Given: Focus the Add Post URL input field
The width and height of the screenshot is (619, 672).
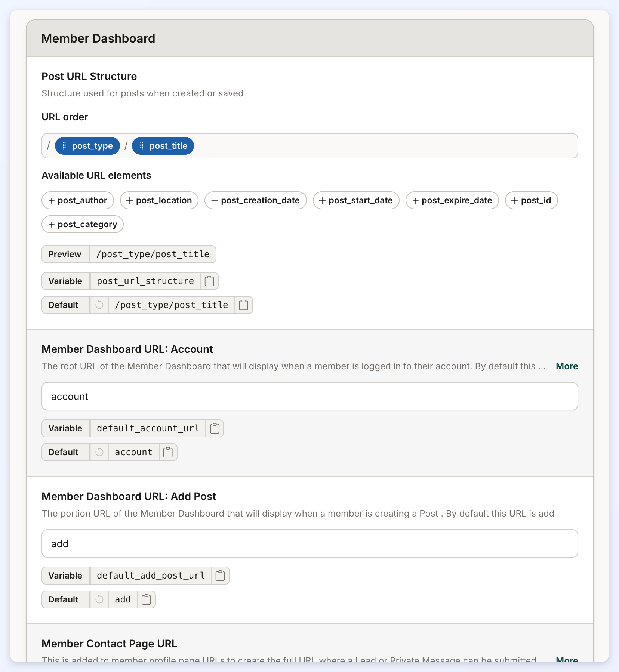Looking at the screenshot, I should [310, 543].
